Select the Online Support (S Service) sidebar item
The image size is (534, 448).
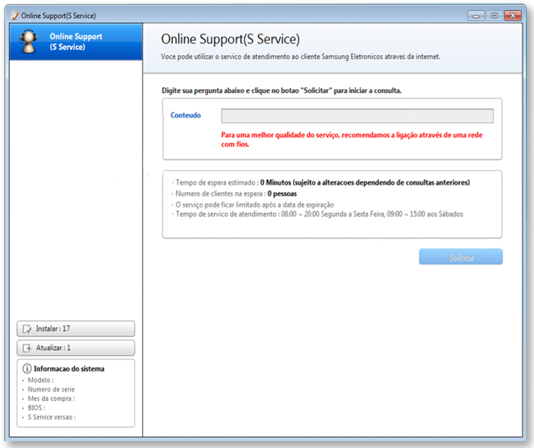coord(76,42)
